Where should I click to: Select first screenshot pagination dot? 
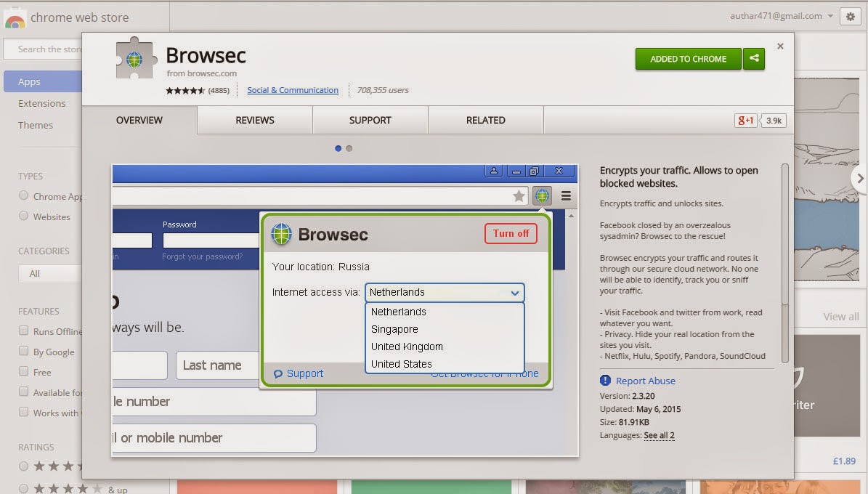(338, 148)
